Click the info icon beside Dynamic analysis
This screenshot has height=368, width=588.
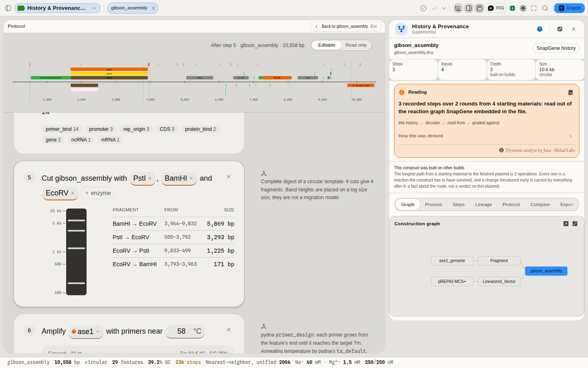(501, 150)
